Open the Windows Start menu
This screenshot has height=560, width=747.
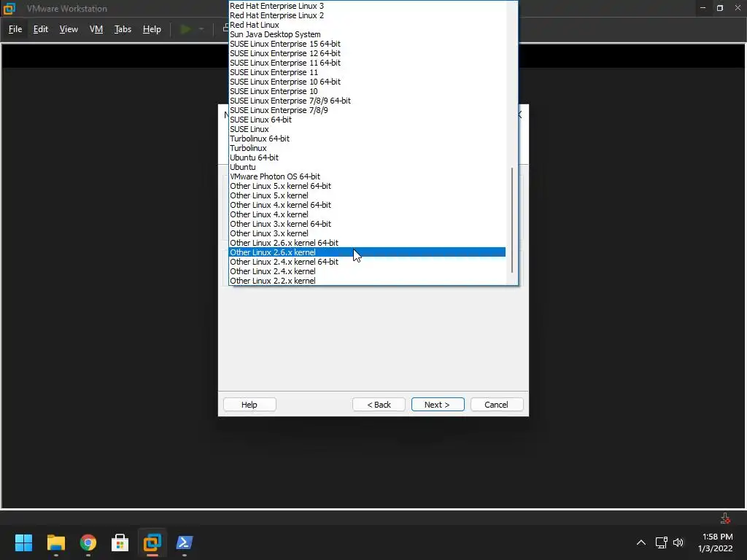point(23,542)
